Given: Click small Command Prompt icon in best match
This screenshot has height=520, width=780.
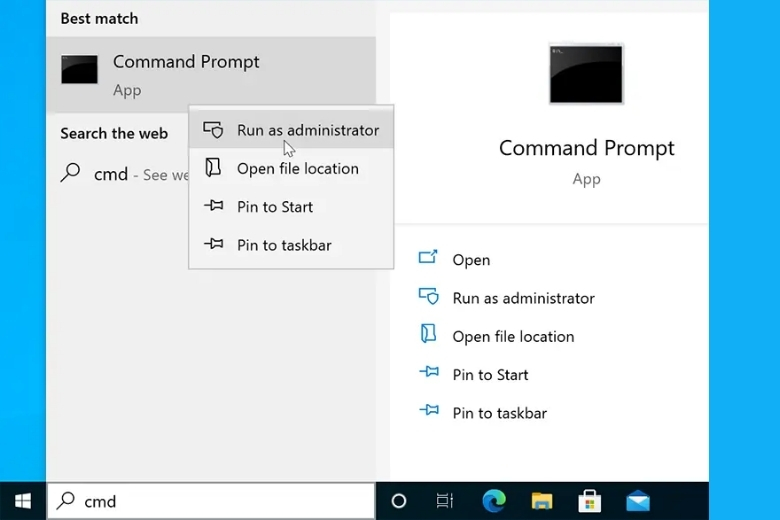Looking at the screenshot, I should coord(80,69).
